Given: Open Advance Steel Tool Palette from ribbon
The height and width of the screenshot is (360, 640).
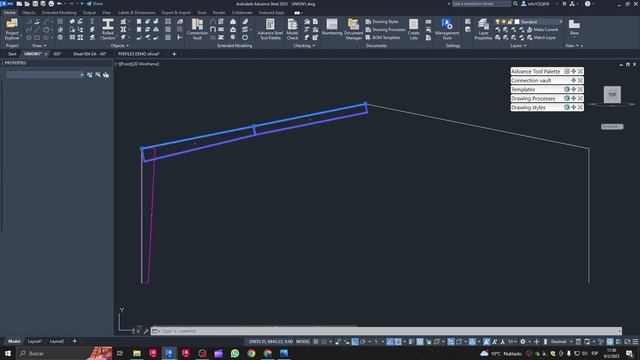Looking at the screenshot, I should tap(270, 29).
